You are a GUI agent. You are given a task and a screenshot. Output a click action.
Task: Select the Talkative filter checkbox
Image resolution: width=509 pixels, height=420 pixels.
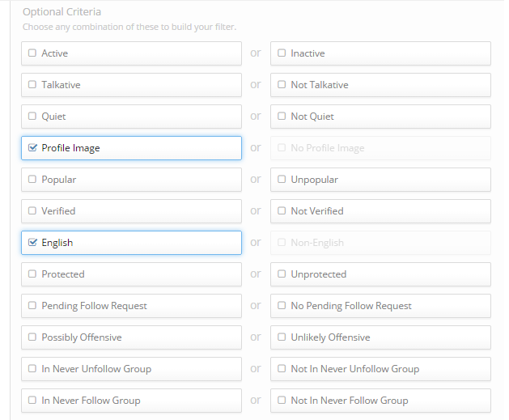(32, 84)
